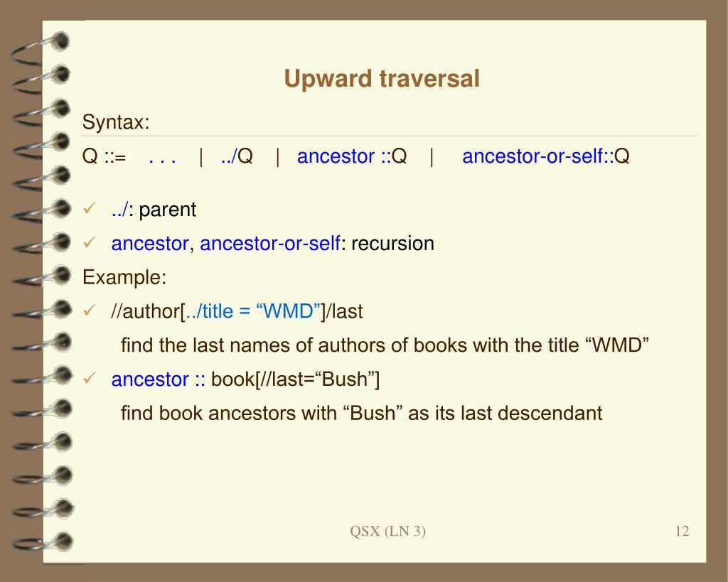
Task: Click the 'Syntax:' heading
Action: (116, 122)
